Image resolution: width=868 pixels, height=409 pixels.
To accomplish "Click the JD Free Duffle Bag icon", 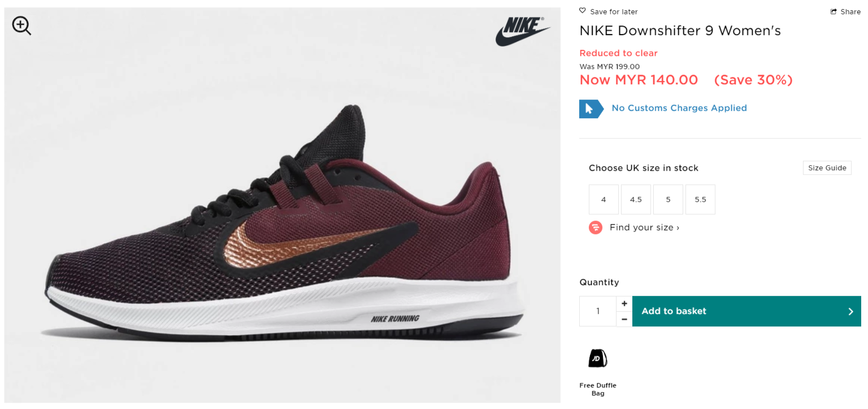I will [x=597, y=358].
